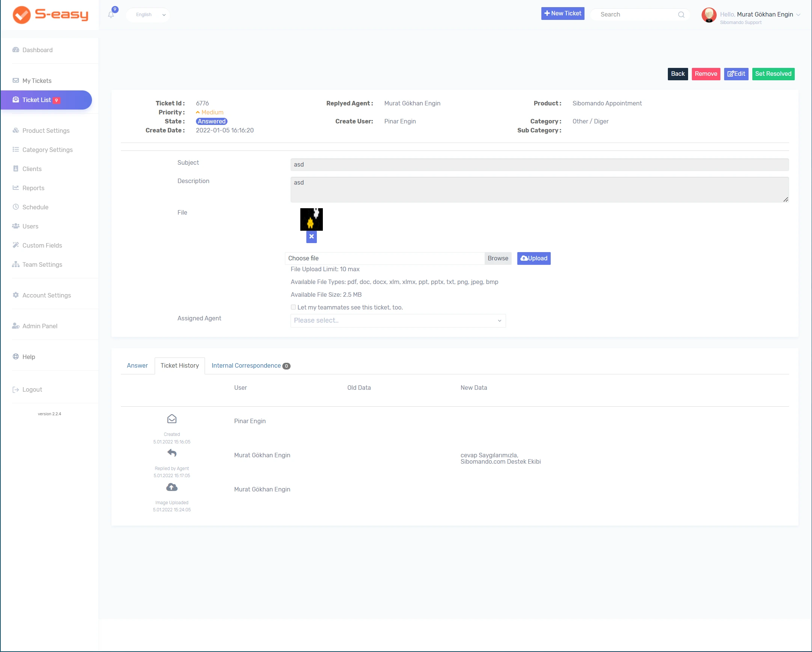
Task: Open the notifications bell
Action: [x=111, y=15]
